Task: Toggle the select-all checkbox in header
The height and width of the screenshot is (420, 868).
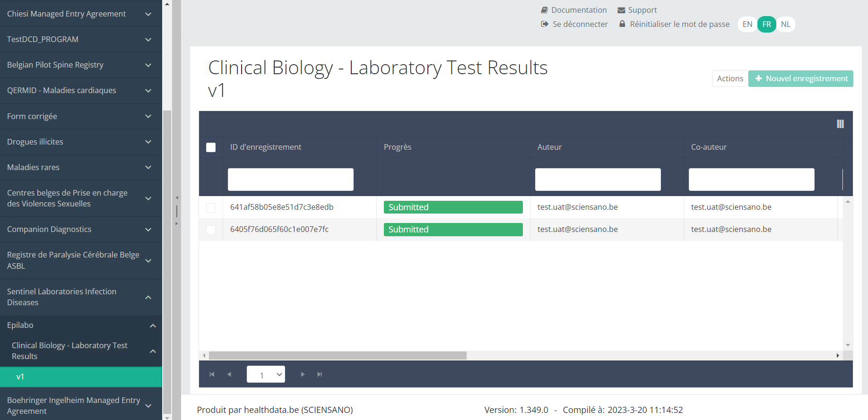Action: tap(211, 147)
